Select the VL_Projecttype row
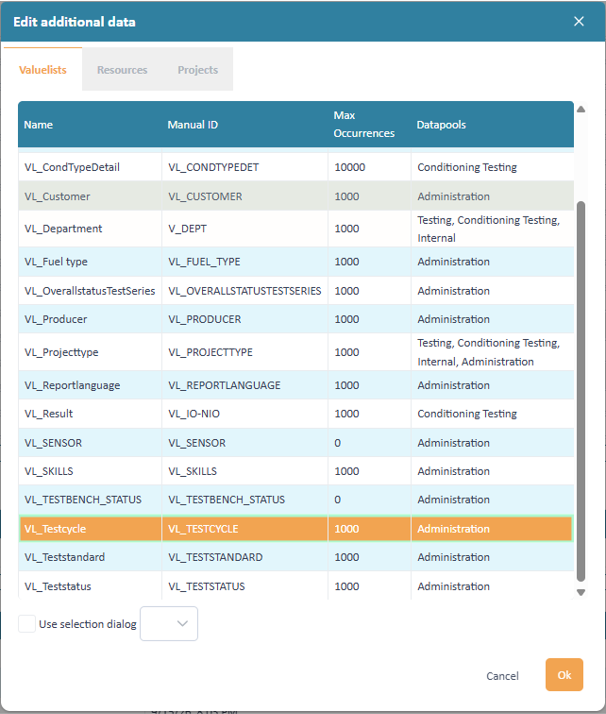The height and width of the screenshot is (714, 606). pos(296,352)
